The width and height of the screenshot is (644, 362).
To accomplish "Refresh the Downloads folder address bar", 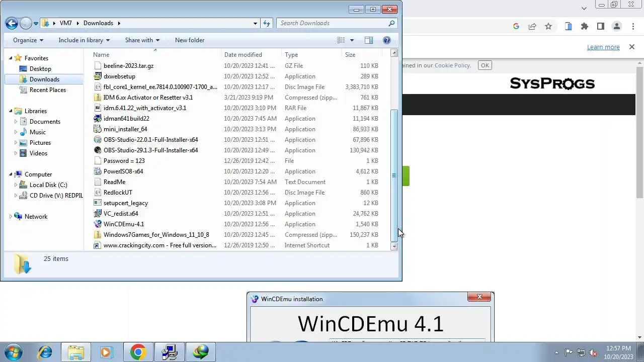I will point(267,23).
